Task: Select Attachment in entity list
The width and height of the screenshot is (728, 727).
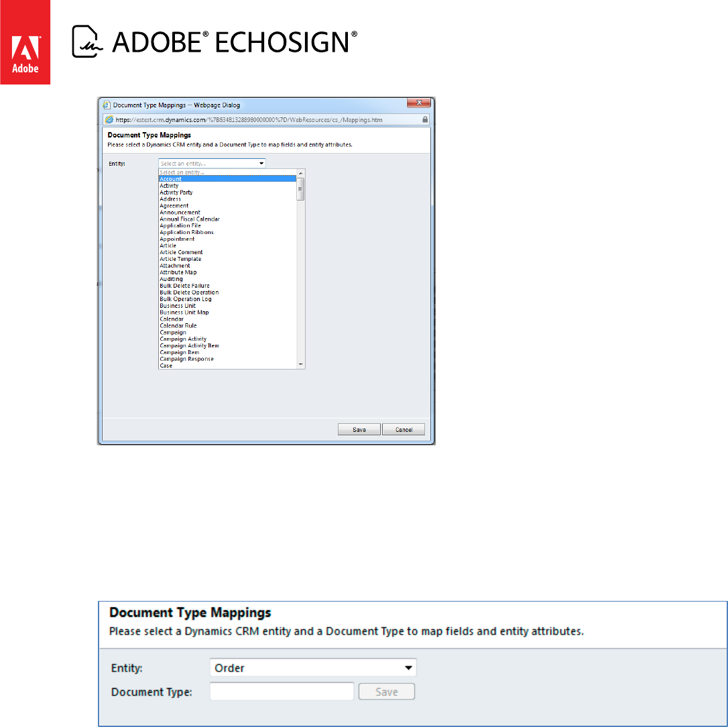Action: (x=227, y=266)
